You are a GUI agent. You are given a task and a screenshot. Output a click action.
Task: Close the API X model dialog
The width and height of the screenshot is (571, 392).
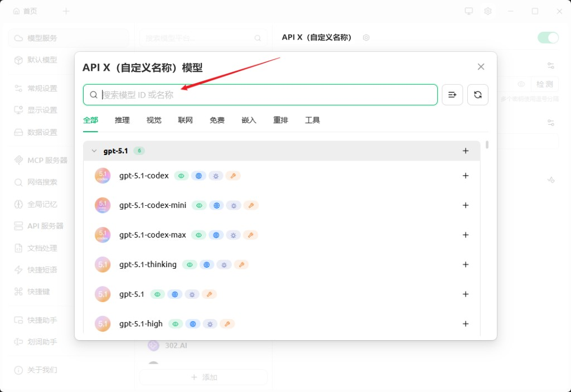click(x=481, y=67)
